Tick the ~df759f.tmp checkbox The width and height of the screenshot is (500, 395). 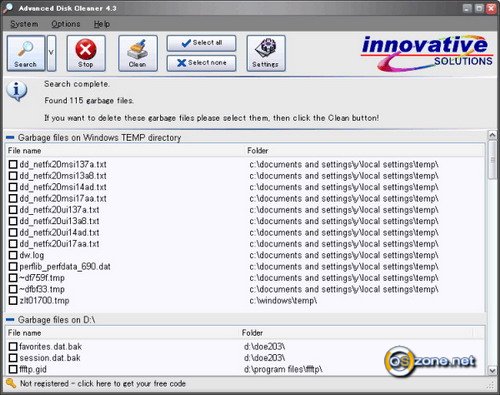(x=13, y=278)
